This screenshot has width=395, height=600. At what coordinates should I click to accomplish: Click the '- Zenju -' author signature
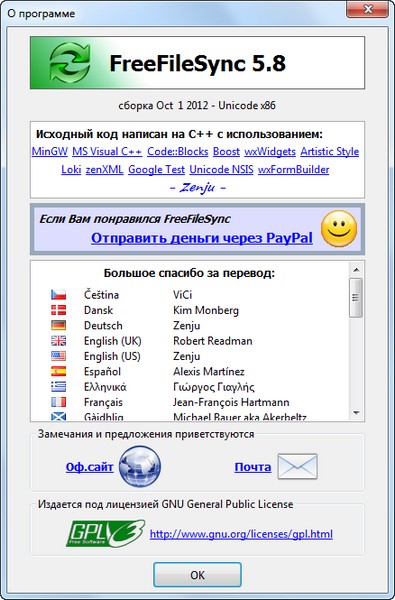coord(198,188)
